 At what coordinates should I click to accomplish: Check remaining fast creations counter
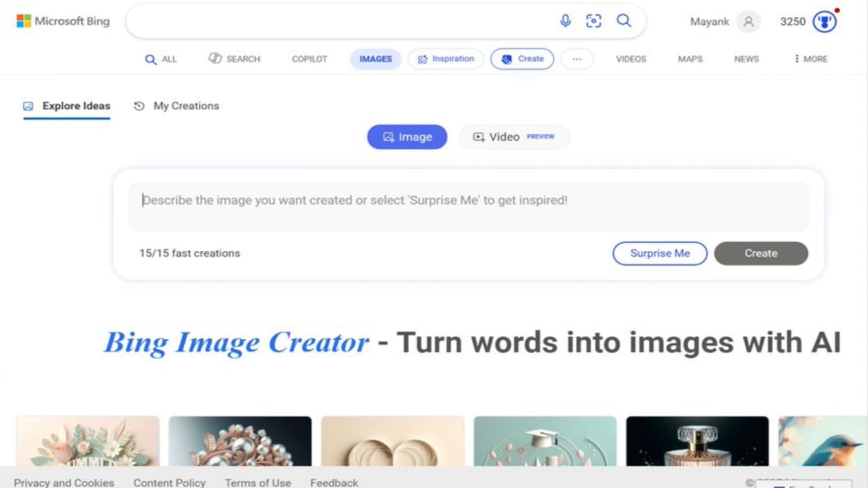189,253
